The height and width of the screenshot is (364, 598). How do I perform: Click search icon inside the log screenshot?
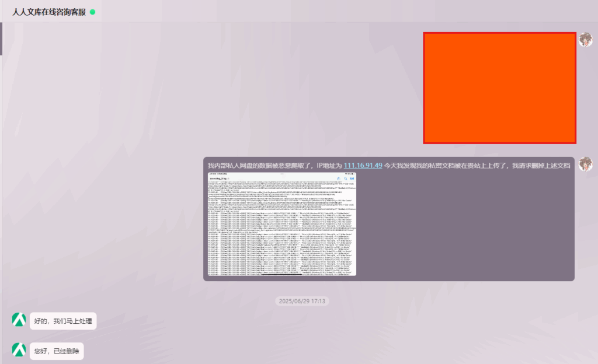[x=345, y=178]
